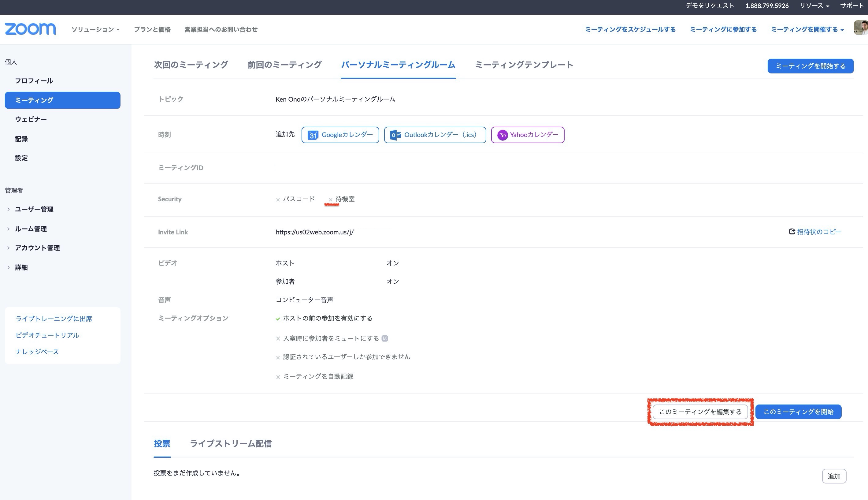Open the リソース dropdown in top bar

point(814,6)
